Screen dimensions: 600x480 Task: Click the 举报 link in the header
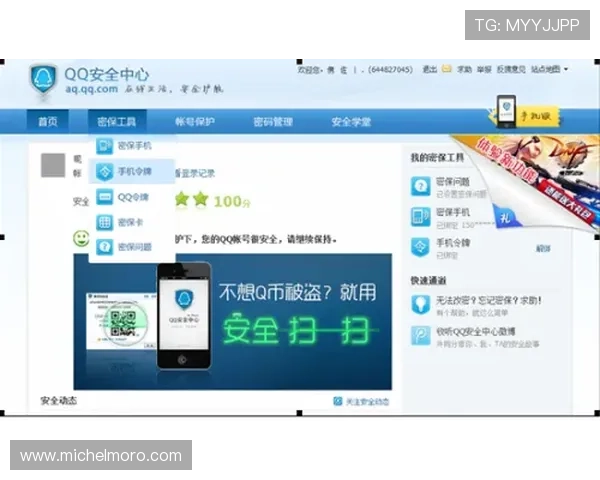point(484,69)
